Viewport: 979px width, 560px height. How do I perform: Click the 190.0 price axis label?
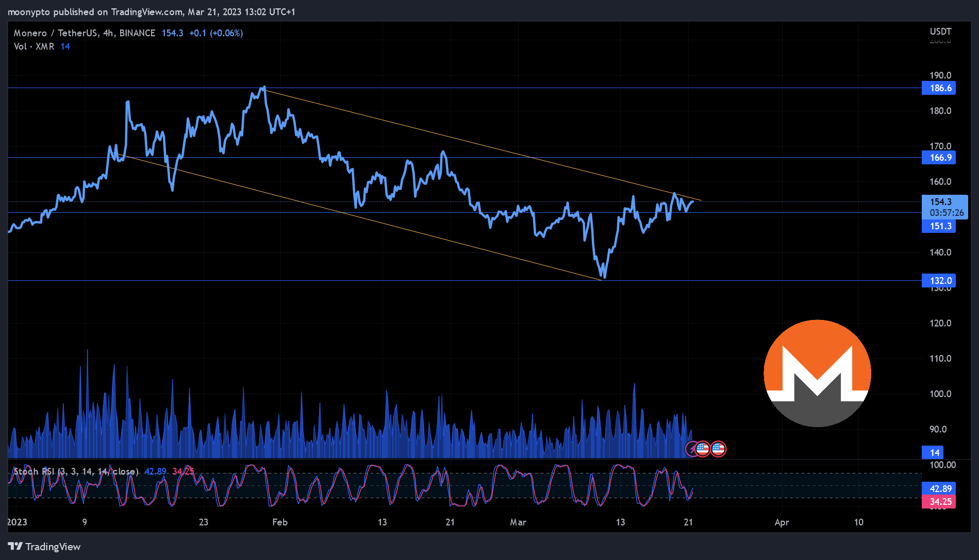point(940,75)
